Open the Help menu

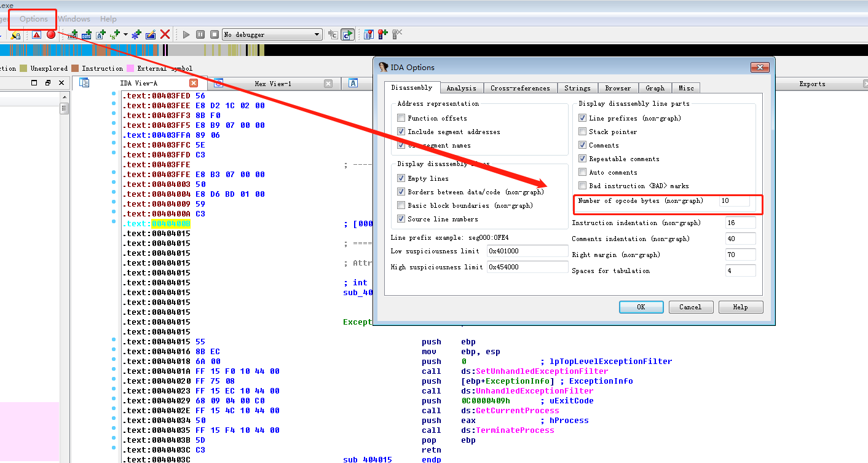click(108, 19)
